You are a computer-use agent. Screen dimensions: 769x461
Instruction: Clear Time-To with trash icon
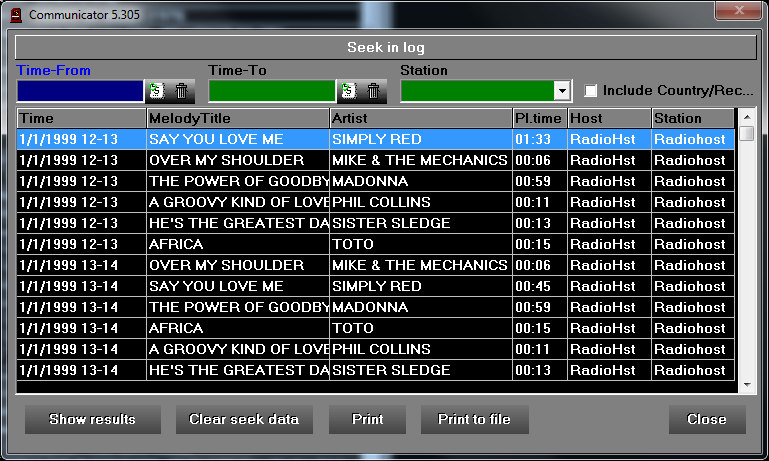[x=374, y=91]
